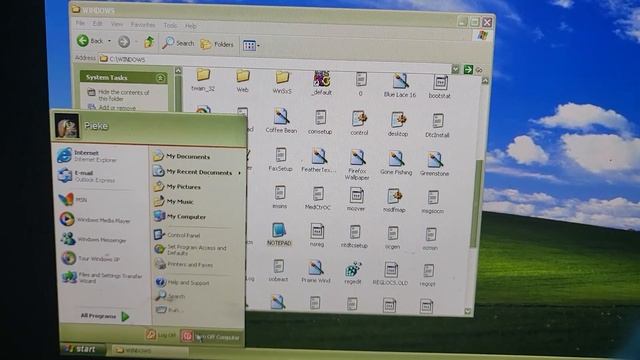
Task: Open My Music from Start menu
Action: pos(174,201)
